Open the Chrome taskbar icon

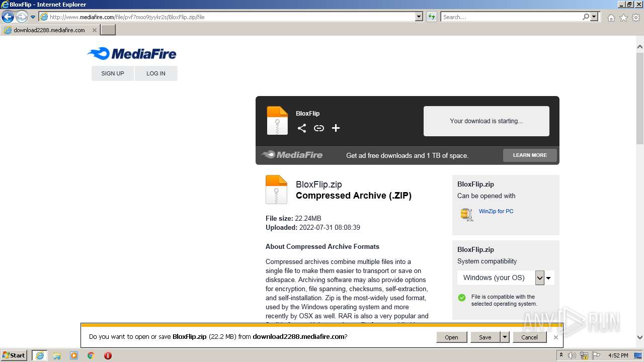pos(91,355)
